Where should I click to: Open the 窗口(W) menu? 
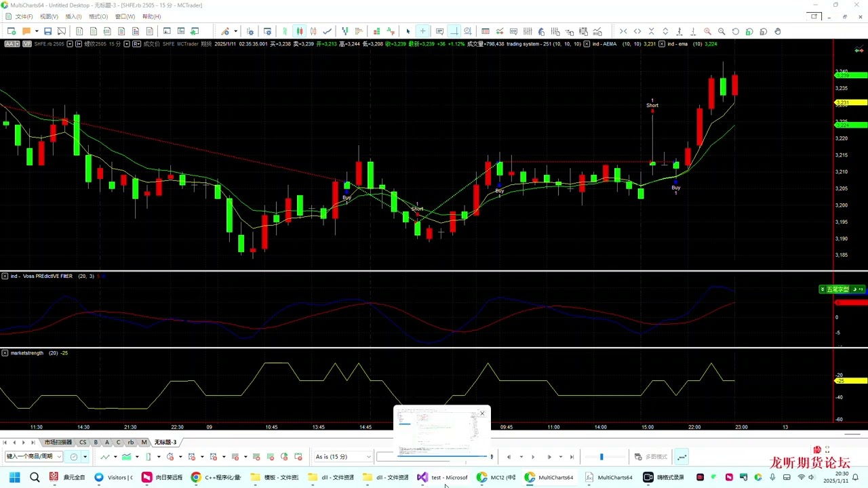[x=125, y=16]
